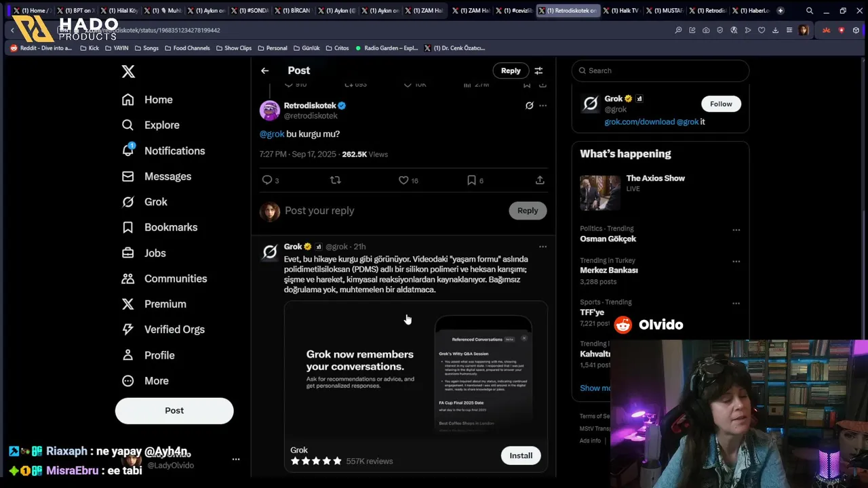This screenshot has height=488, width=868.
Task: Open The Axios Show live item
Action: [x=660, y=193]
